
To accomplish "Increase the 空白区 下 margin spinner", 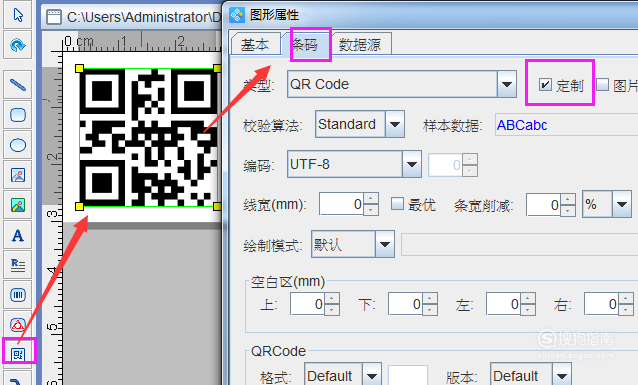I will tap(430, 299).
